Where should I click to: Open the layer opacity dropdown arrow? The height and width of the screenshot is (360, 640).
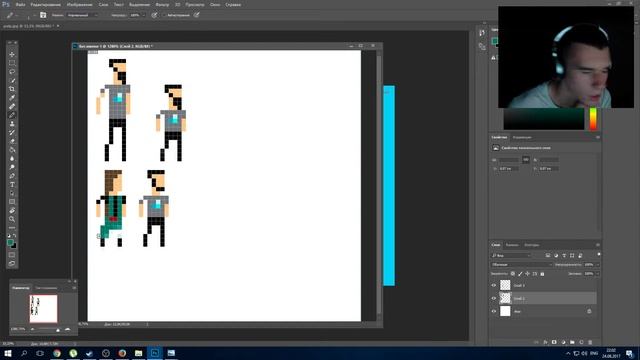click(x=598, y=264)
